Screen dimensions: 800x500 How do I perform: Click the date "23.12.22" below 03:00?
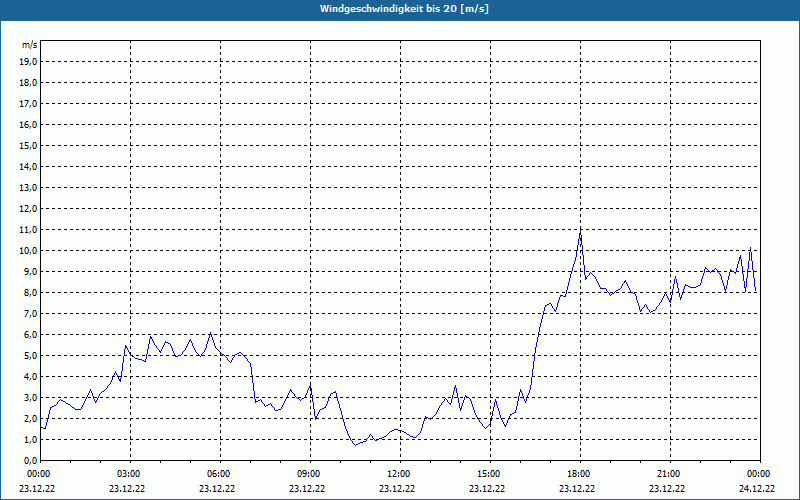click(127, 488)
